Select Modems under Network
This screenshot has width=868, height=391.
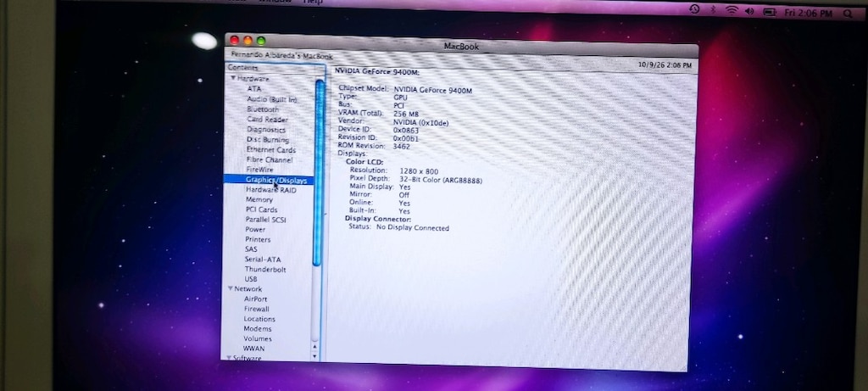click(258, 328)
